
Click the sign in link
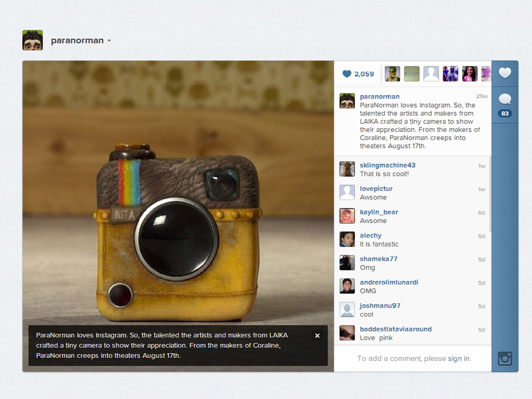[x=459, y=358]
